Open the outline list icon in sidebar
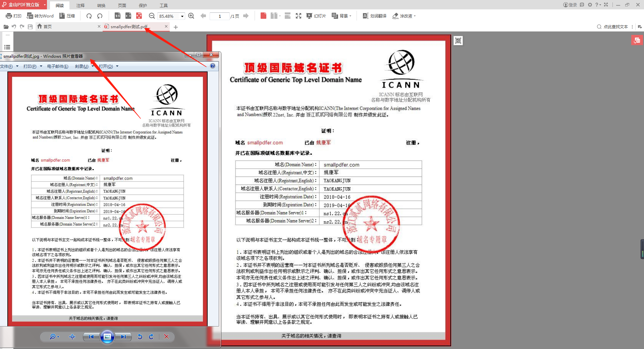The image size is (644, 349). pyautogui.click(x=7, y=47)
